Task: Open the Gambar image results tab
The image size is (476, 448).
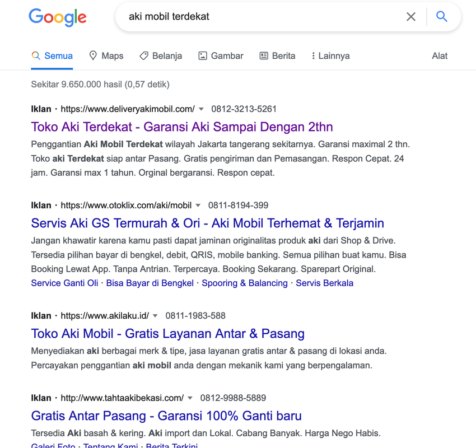Action: coord(221,56)
